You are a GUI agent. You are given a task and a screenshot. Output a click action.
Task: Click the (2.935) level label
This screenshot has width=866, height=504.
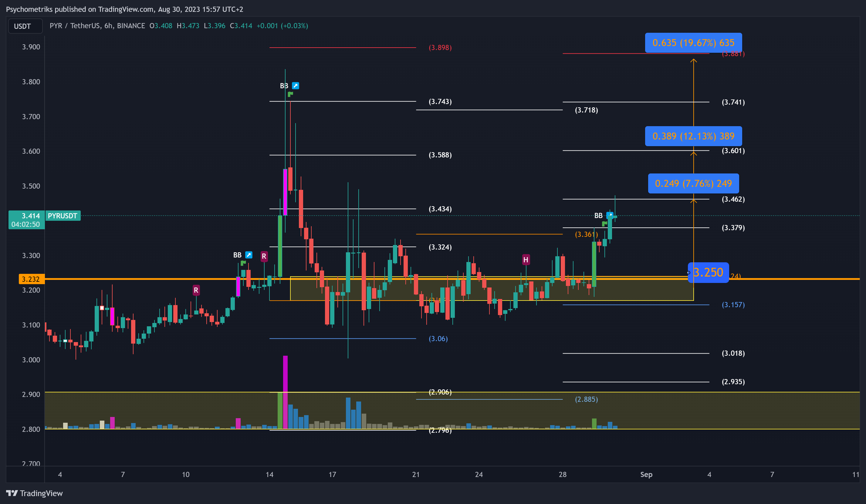click(733, 382)
